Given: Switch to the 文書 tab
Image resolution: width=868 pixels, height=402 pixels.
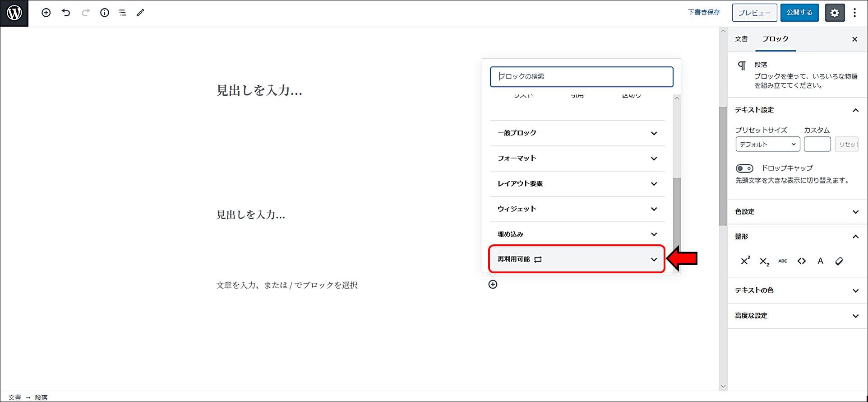Looking at the screenshot, I should pos(741,39).
